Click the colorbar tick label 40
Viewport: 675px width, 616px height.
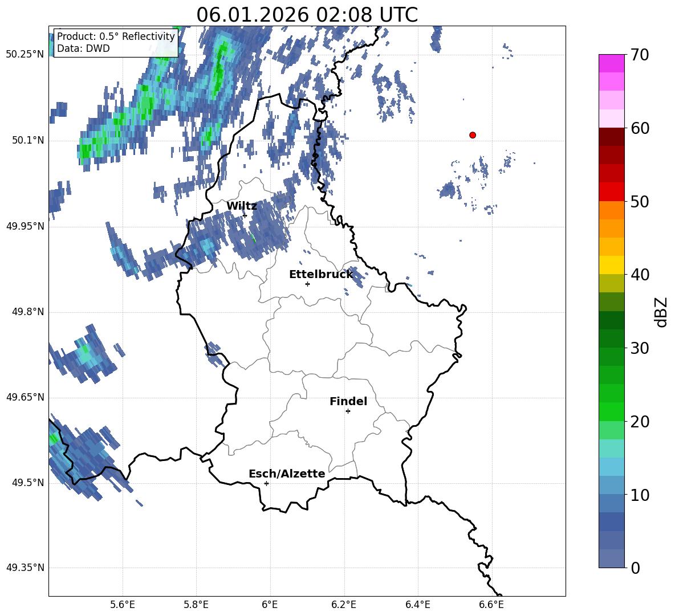pyautogui.click(x=640, y=275)
